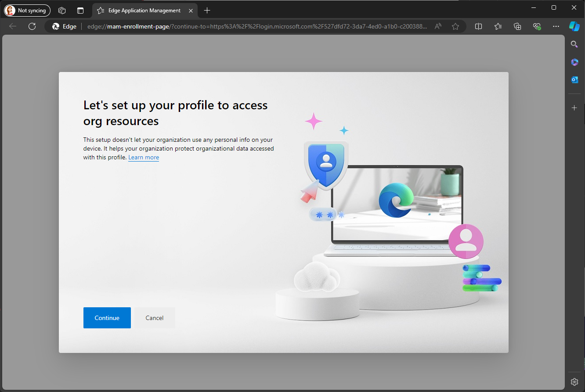This screenshot has width=585, height=392.
Task: Click the Read aloud icon in address bar
Action: 438,26
